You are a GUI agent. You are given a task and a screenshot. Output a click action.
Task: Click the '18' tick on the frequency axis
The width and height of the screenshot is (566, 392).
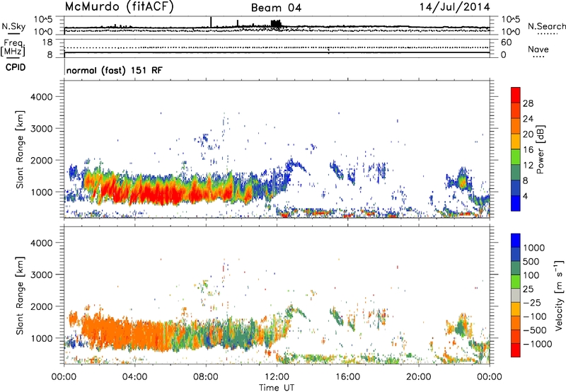tap(47, 42)
